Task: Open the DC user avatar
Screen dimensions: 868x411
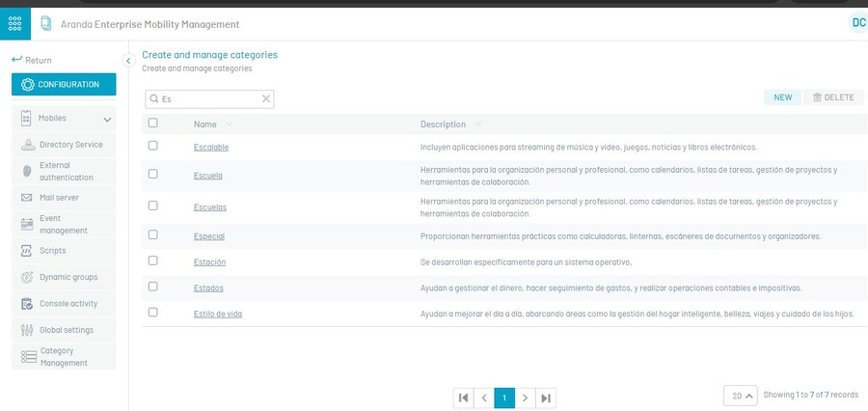Action: click(857, 23)
